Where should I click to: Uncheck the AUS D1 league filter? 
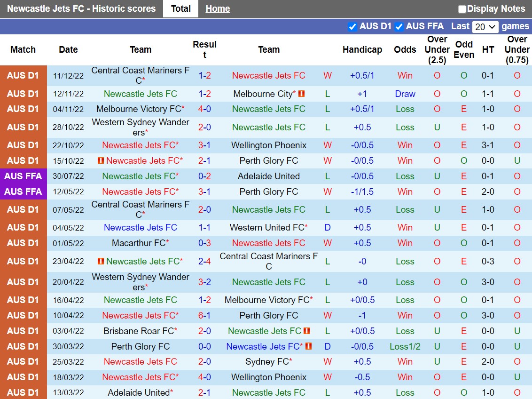pyautogui.click(x=352, y=26)
